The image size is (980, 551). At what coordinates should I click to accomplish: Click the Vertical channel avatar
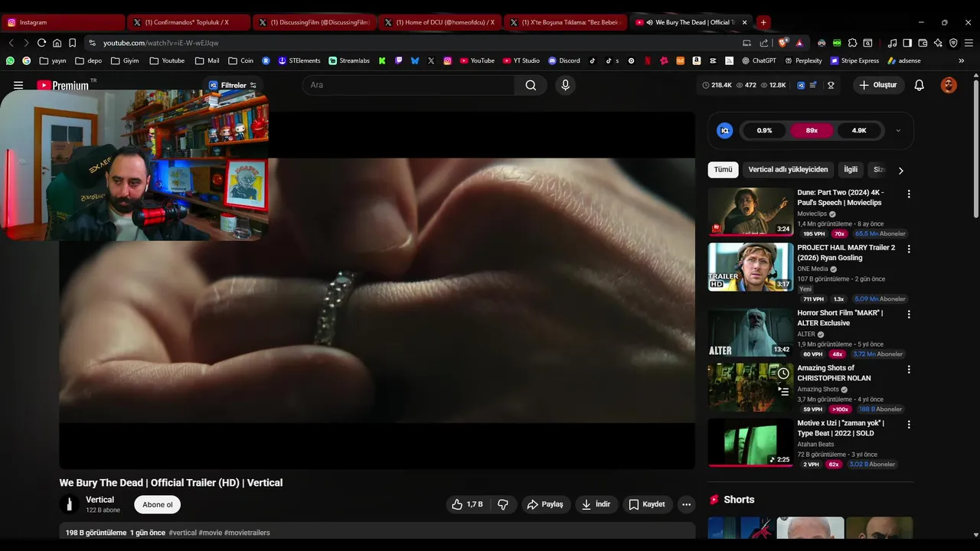[69, 504]
